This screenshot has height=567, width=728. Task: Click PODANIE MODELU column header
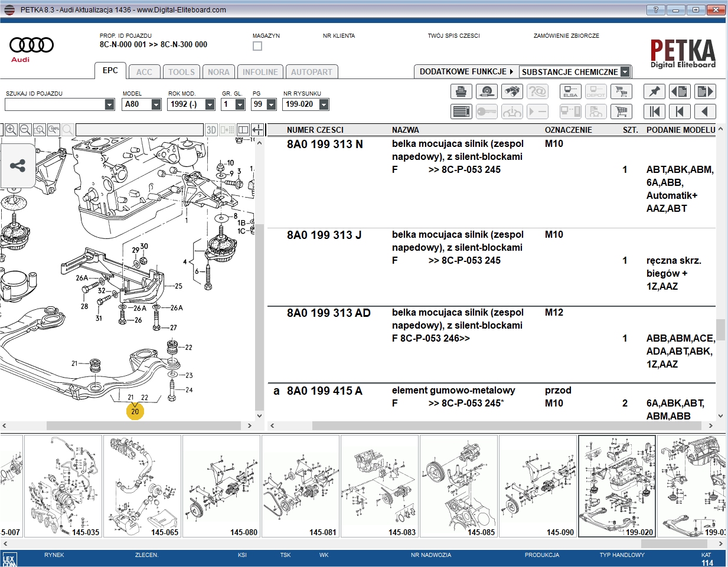coord(681,130)
